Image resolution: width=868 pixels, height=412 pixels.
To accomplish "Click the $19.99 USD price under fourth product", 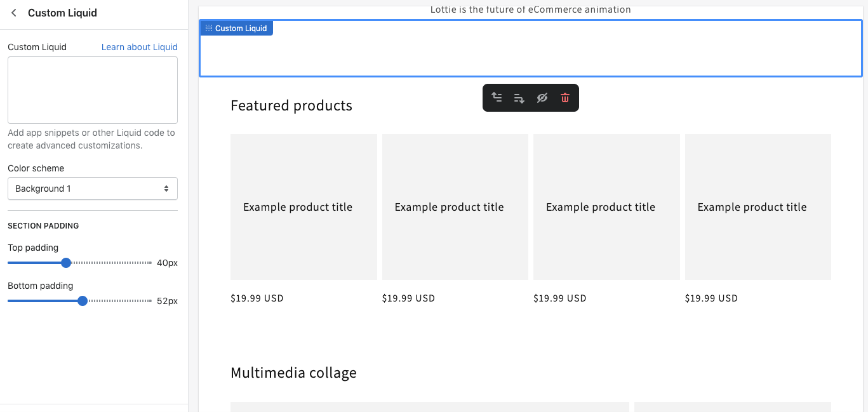I will [x=711, y=298].
